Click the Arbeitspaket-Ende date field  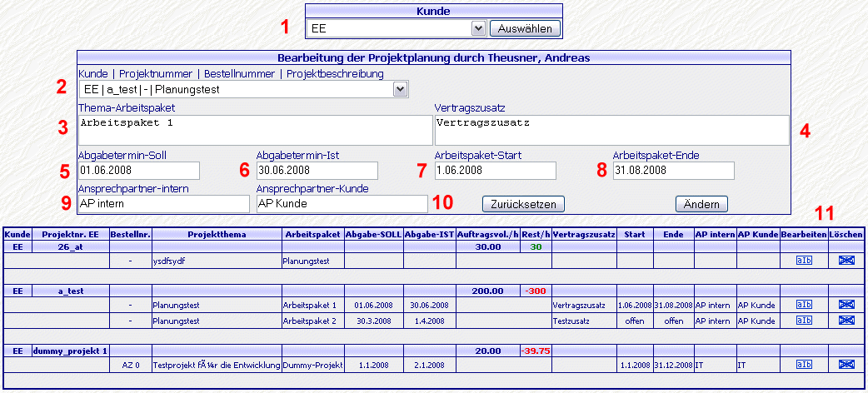click(x=674, y=171)
